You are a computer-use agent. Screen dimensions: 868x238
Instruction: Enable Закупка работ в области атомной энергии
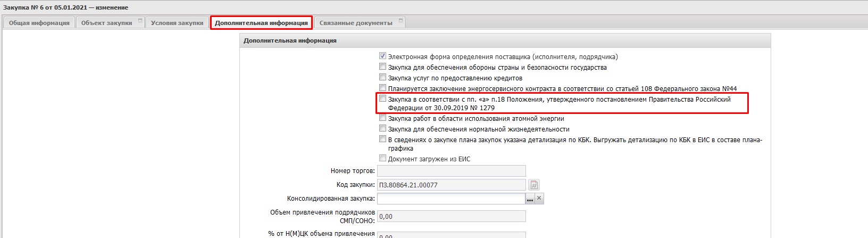click(382, 118)
